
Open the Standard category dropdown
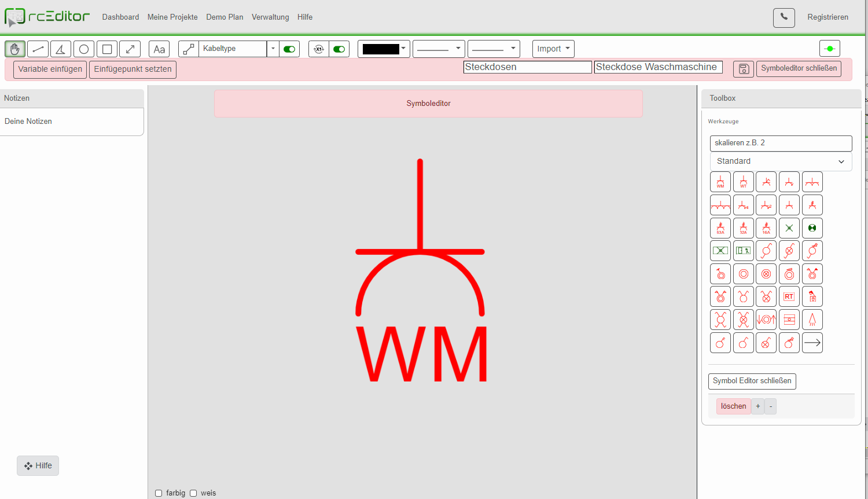[x=781, y=161]
